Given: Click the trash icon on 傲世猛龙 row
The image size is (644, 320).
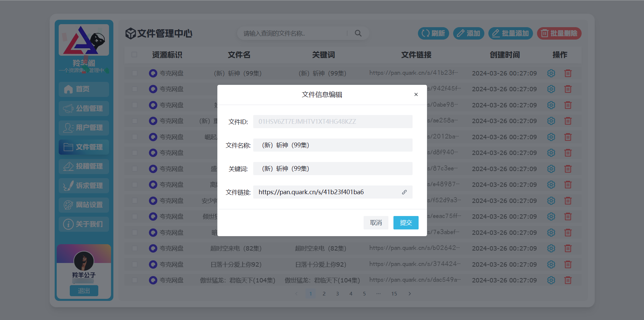Looking at the screenshot, I should tap(568, 280).
